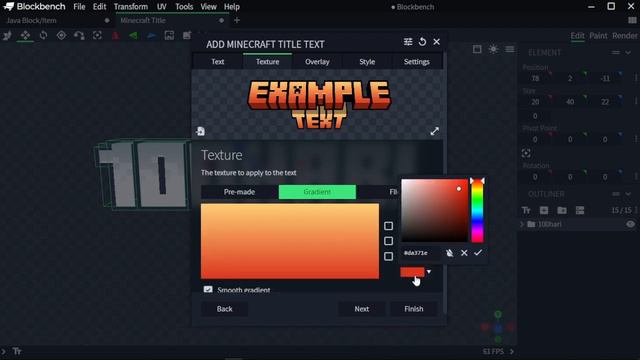
Task: Click the image toolbar icon
Action: click(x=169, y=36)
